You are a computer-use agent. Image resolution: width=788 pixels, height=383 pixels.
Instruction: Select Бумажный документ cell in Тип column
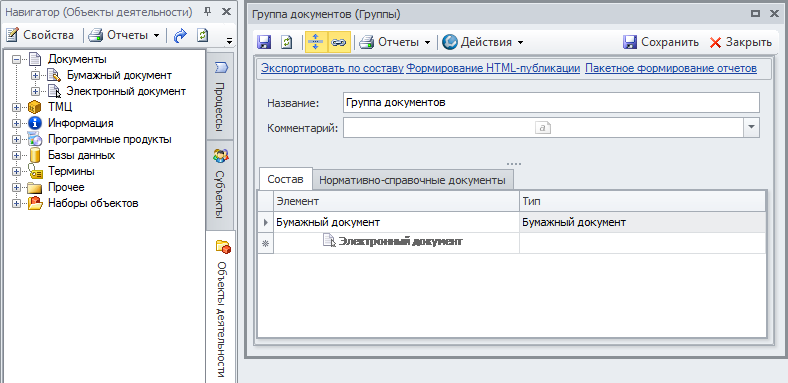point(642,222)
